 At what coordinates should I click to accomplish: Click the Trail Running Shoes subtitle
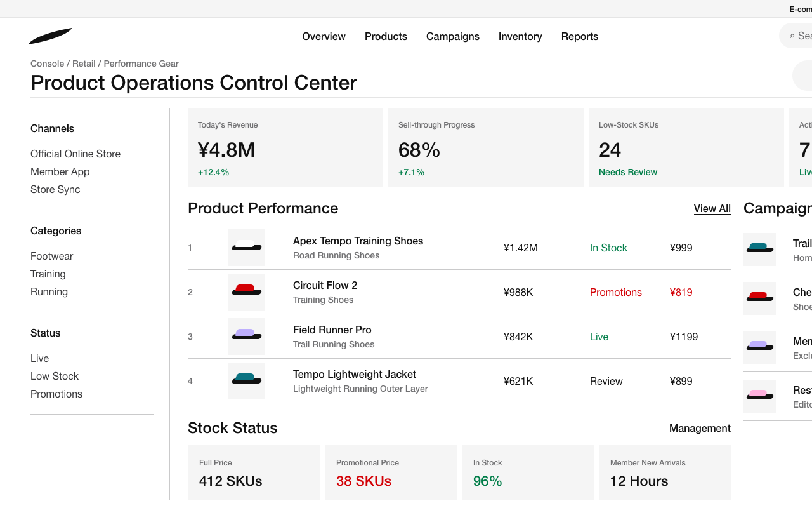334,344
